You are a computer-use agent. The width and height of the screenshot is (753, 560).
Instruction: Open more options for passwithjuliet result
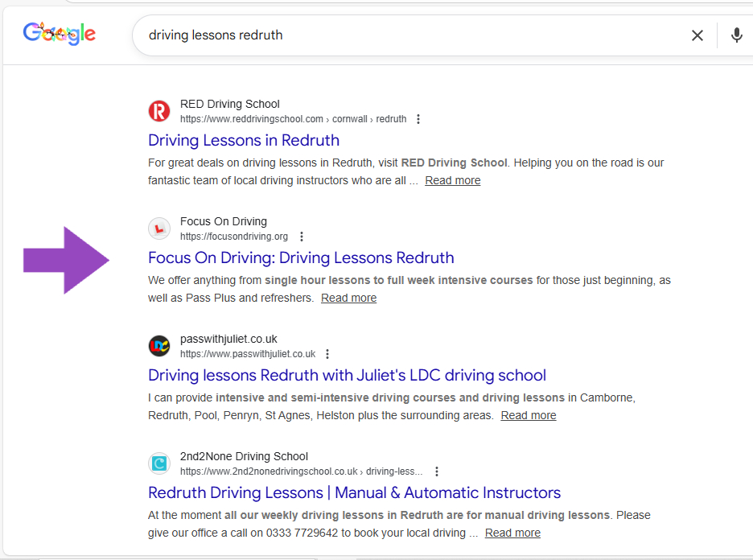pos(327,354)
